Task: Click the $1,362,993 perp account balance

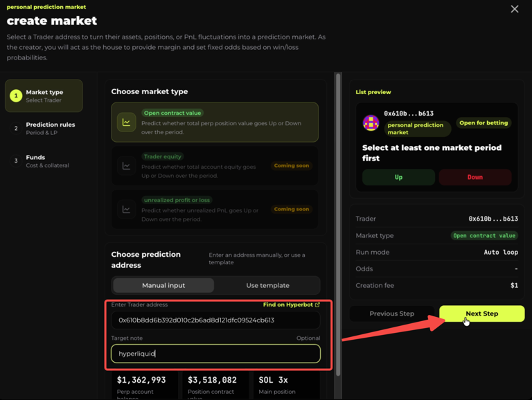Action: pos(141,380)
